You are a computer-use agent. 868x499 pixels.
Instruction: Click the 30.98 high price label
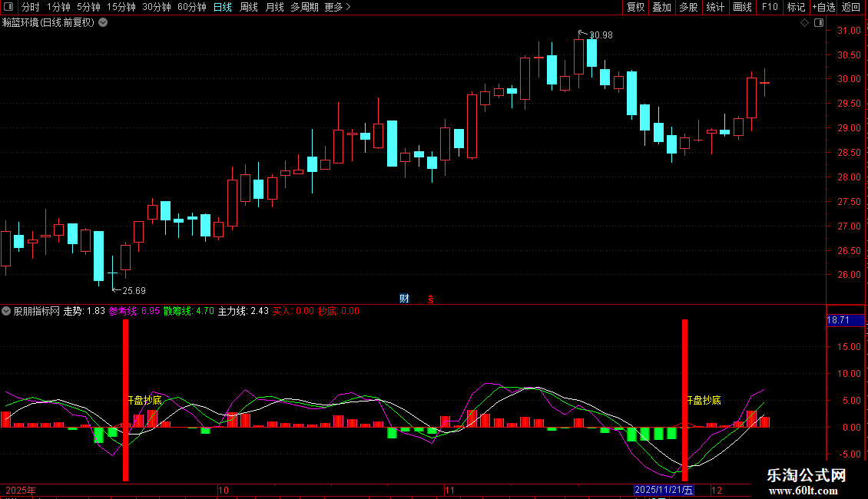coord(601,35)
